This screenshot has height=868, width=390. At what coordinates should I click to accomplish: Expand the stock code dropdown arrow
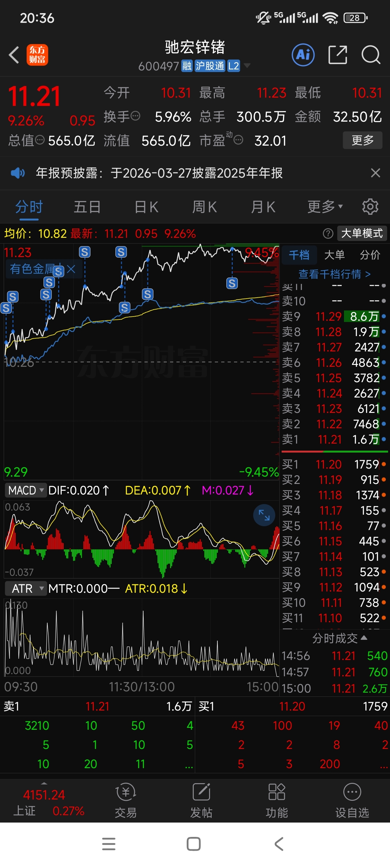(x=247, y=65)
